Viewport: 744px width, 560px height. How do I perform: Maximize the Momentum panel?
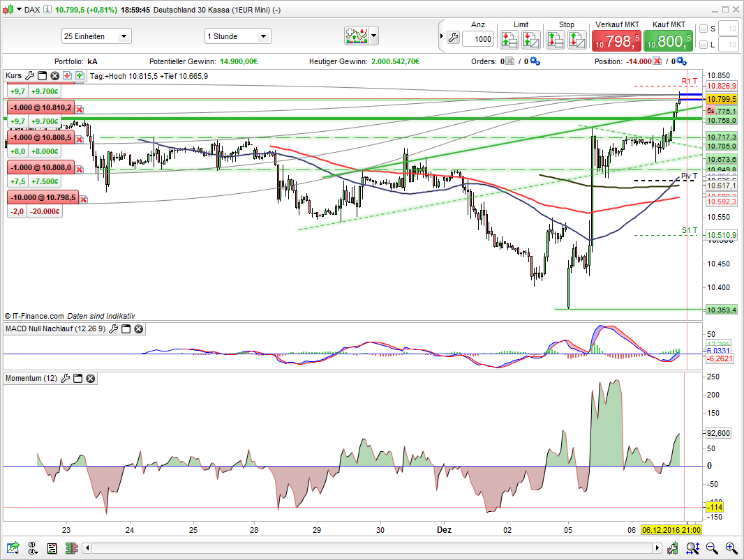click(77, 379)
